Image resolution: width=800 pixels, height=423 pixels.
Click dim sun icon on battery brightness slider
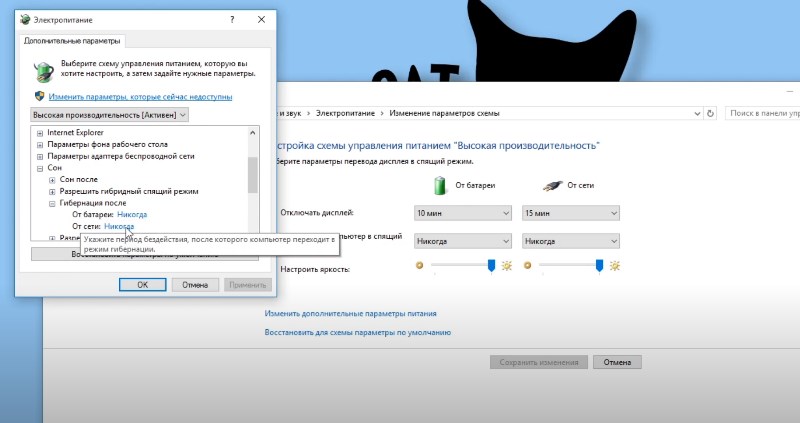coord(419,265)
